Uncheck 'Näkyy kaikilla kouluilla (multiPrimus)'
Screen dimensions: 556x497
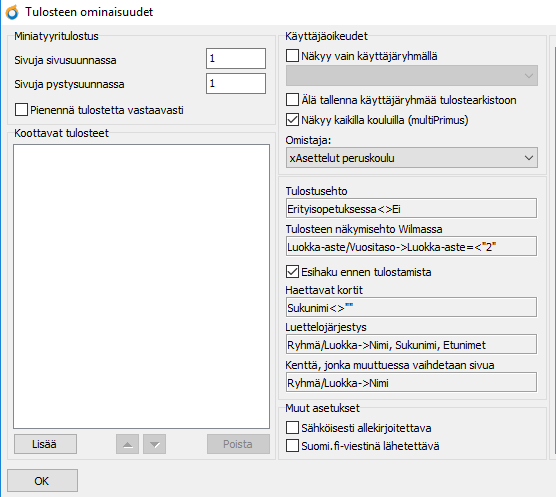292,119
